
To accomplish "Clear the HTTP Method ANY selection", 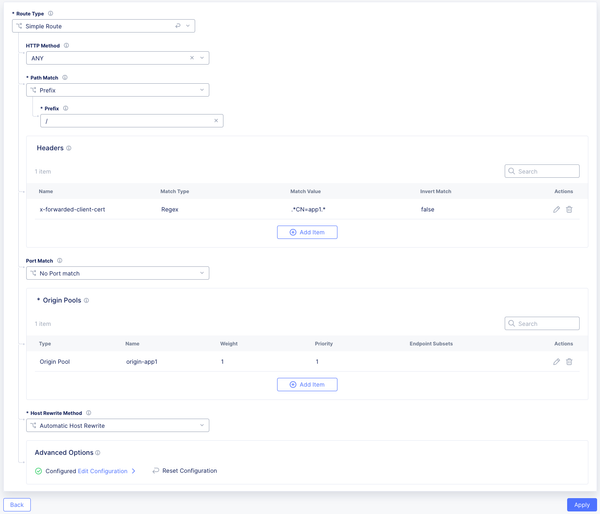I will point(192,58).
